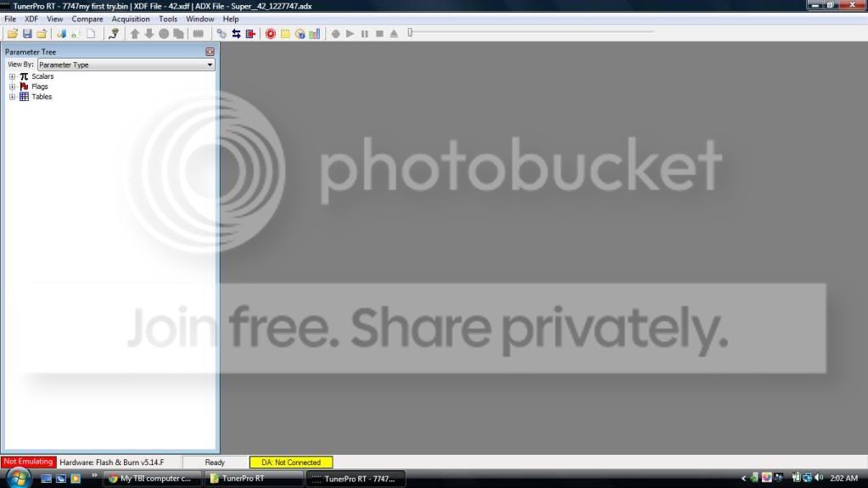Click the playback position slider handle
868x488 pixels.
[x=410, y=33]
